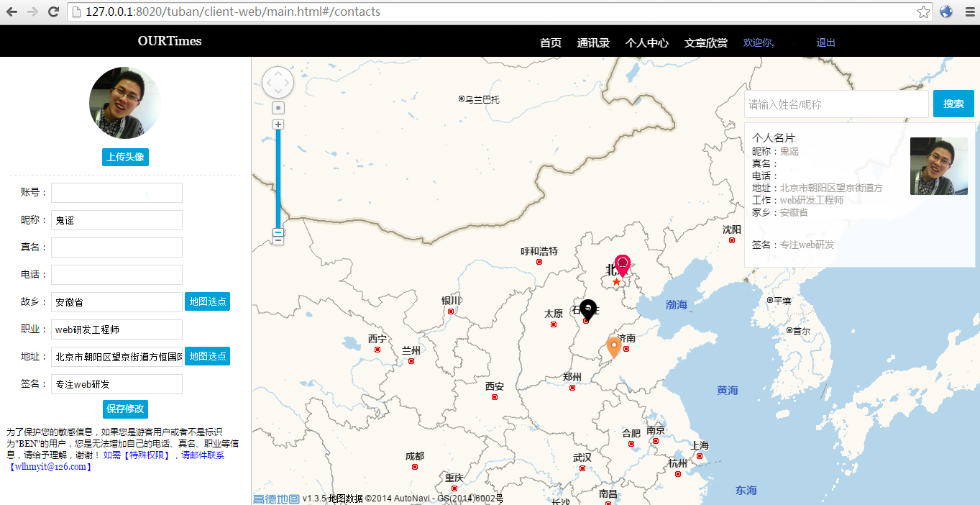
Task: Click the map zoom-in plus button
Action: (278, 124)
